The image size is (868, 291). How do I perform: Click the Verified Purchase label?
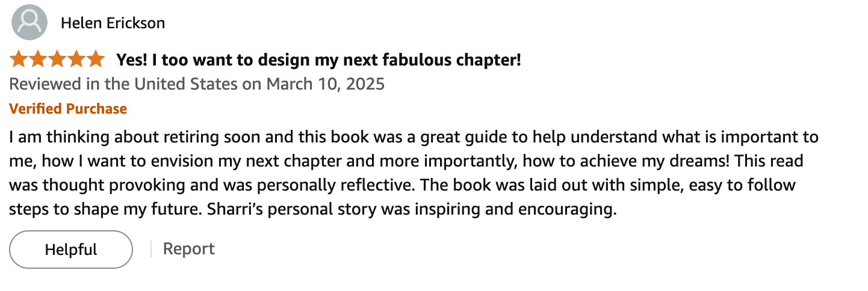click(68, 109)
